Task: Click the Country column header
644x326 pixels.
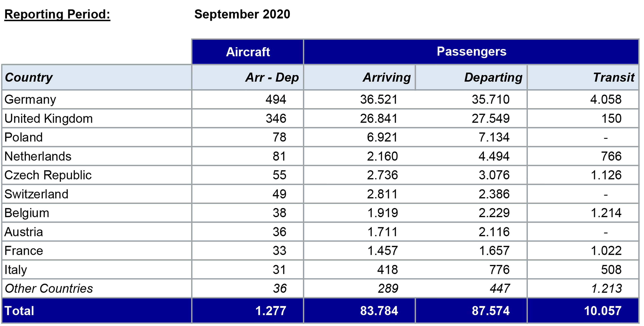Action: point(29,77)
